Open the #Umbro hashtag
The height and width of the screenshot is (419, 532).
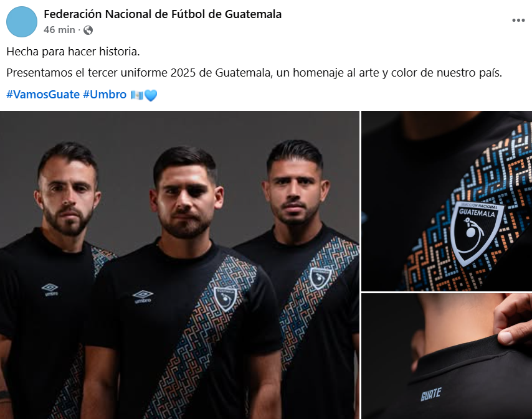pos(105,95)
